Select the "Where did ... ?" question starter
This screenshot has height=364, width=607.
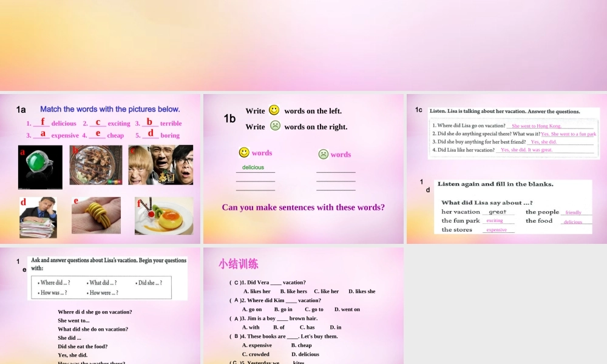(55, 283)
